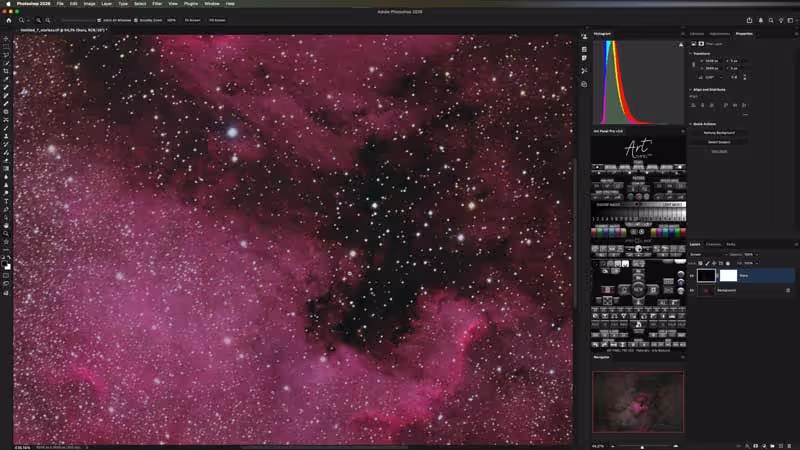This screenshot has height=450, width=800.
Task: Switch to the Channels tab
Action: click(713, 244)
